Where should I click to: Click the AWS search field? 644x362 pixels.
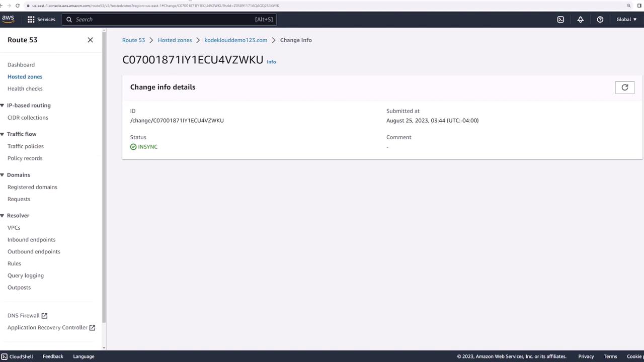click(169, 20)
